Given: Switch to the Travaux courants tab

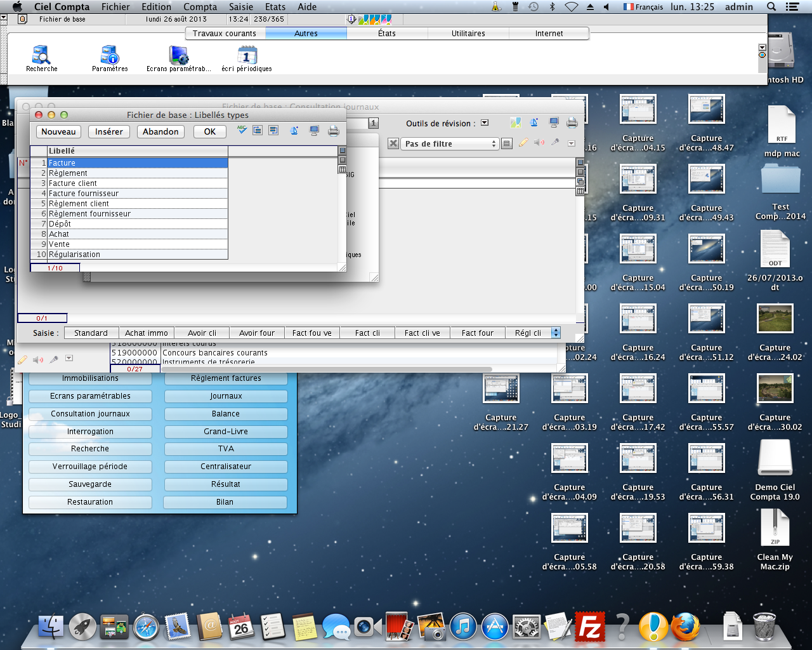Looking at the screenshot, I should pos(225,33).
